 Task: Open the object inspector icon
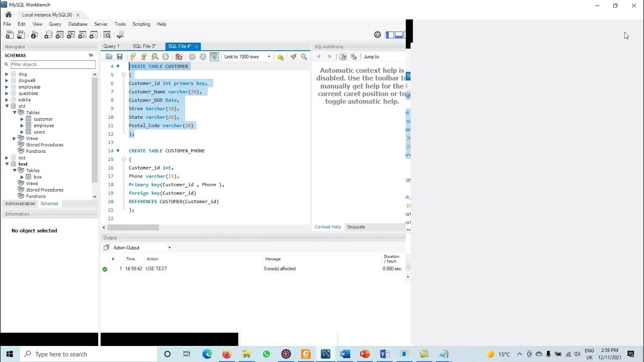[34, 35]
